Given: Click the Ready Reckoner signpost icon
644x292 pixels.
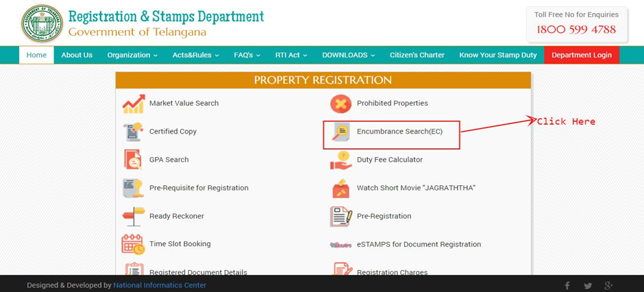Looking at the screenshot, I should click(134, 217).
